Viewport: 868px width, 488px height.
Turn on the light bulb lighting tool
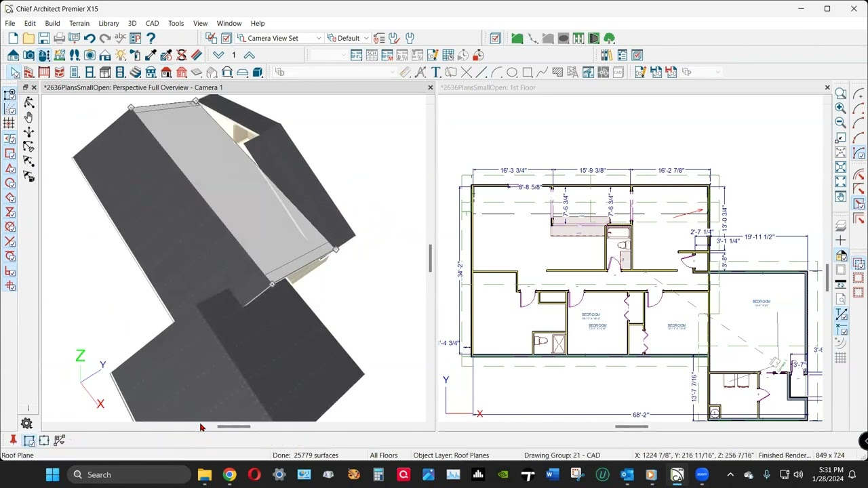click(120, 55)
